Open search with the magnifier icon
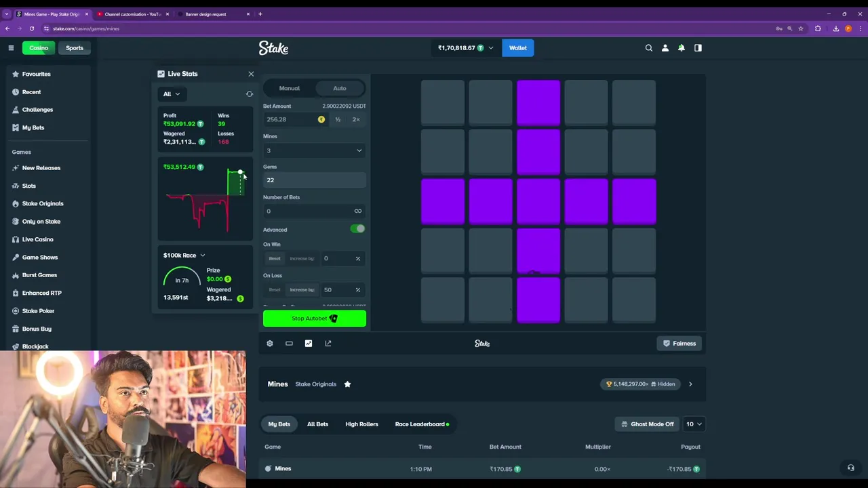The width and height of the screenshot is (868, 488). [x=649, y=47]
